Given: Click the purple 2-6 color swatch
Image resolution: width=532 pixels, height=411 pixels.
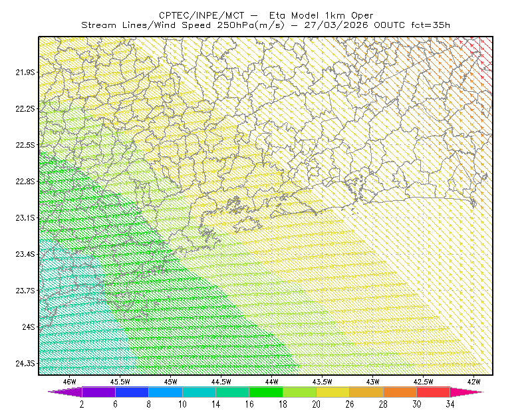Looking at the screenshot, I should (x=98, y=392).
